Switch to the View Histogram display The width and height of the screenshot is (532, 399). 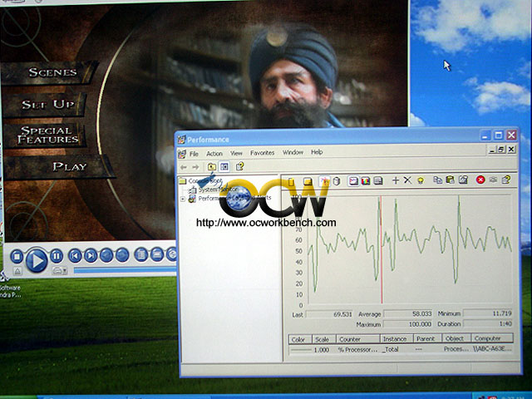[366, 181]
